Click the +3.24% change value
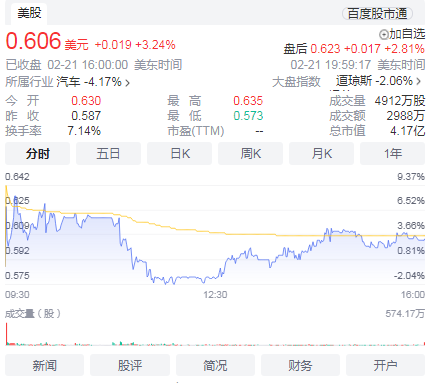 155,45
